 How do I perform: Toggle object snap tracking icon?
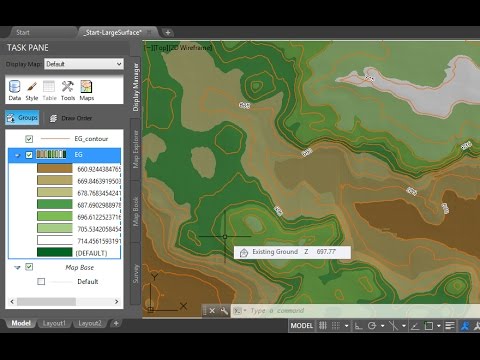(x=415, y=326)
